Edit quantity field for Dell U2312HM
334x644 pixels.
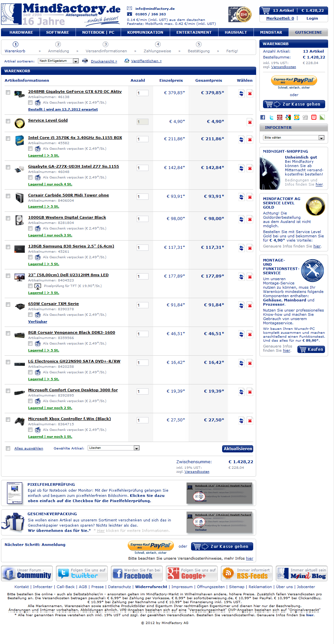(142, 276)
